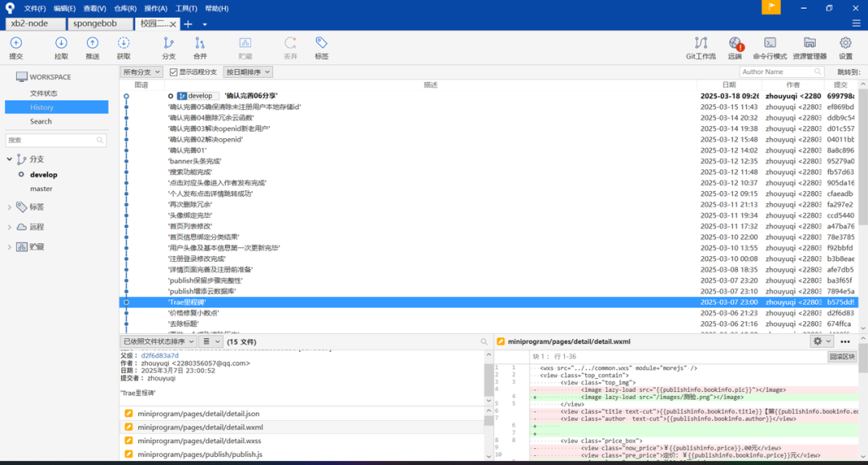The height and width of the screenshot is (465, 868).
Task: Open the 仓库(R) menu
Action: [125, 8]
